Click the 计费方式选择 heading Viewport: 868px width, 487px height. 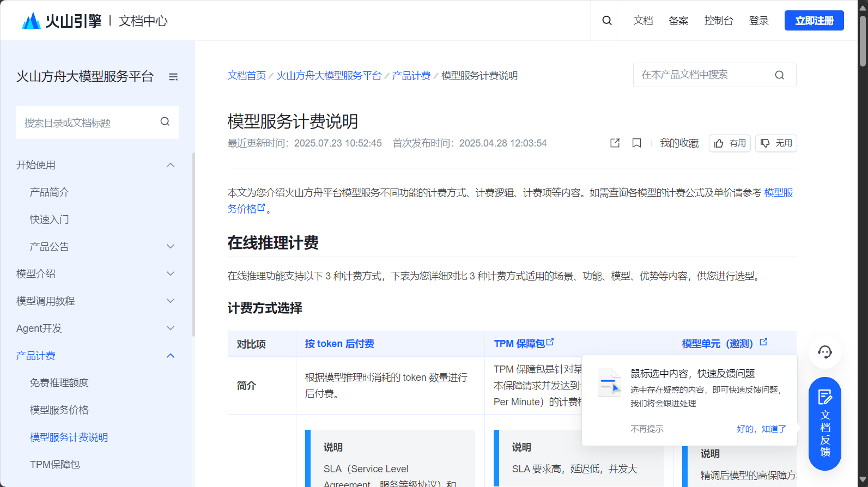[x=265, y=308]
